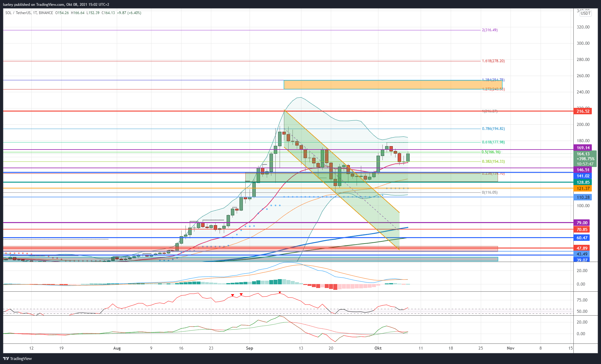Click the 200.00 price axis tick
Screen dimensions: 601x364
tap(583, 124)
